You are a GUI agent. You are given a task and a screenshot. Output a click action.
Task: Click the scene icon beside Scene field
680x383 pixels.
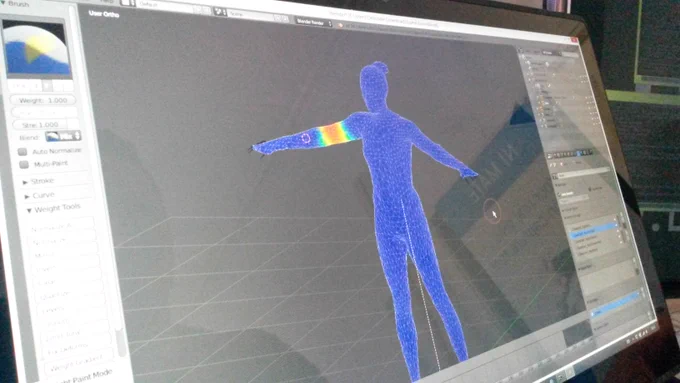point(220,12)
